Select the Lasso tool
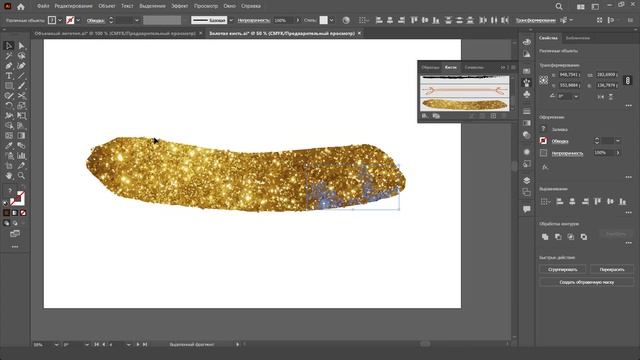Viewport: 640px width, 360px height. coord(21,56)
